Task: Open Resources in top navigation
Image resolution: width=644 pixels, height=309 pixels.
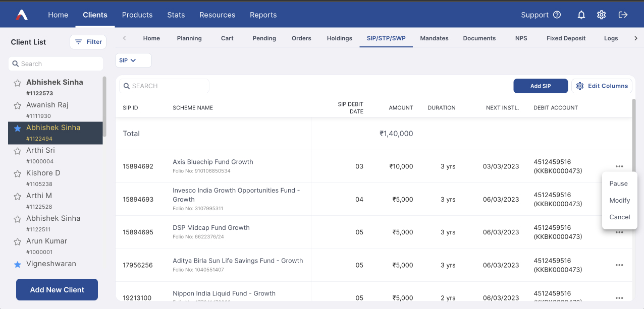Action: click(218, 15)
